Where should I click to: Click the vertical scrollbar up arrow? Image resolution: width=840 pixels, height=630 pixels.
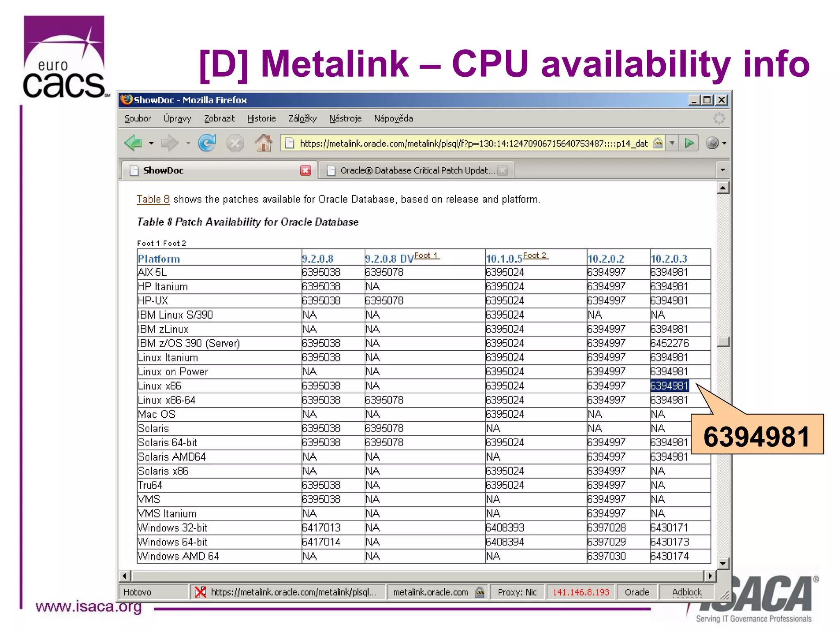pyautogui.click(x=723, y=188)
